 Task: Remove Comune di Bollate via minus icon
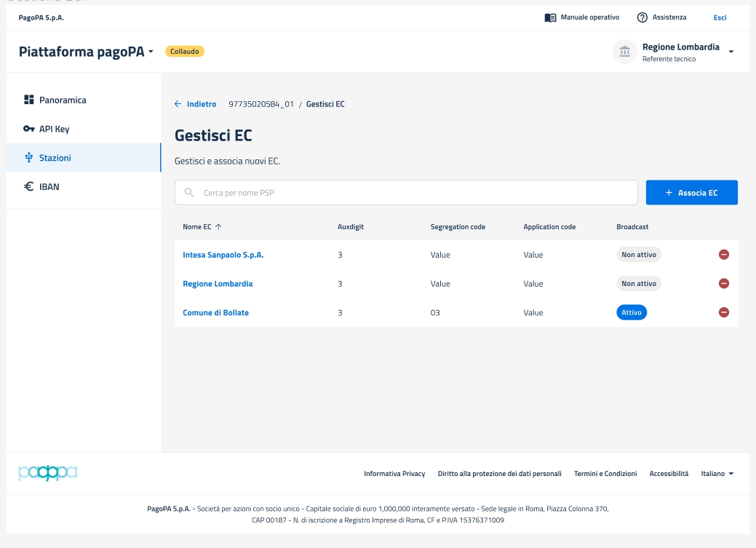[723, 312]
